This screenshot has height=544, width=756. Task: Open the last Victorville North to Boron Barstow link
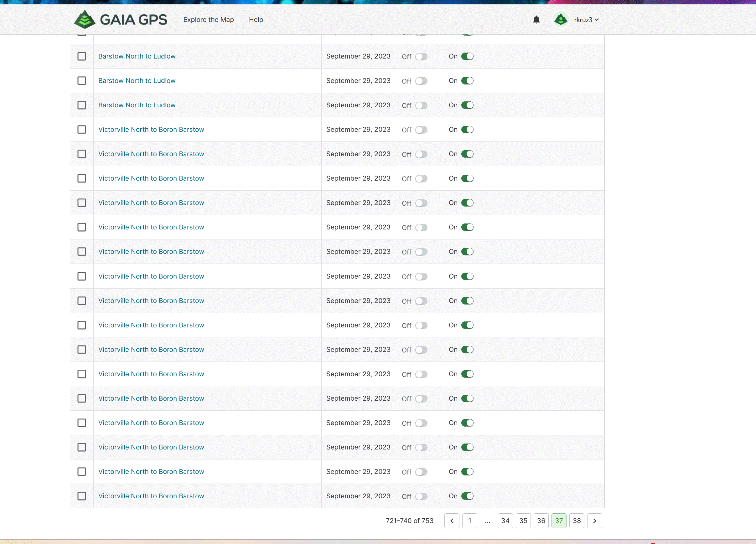(x=151, y=496)
